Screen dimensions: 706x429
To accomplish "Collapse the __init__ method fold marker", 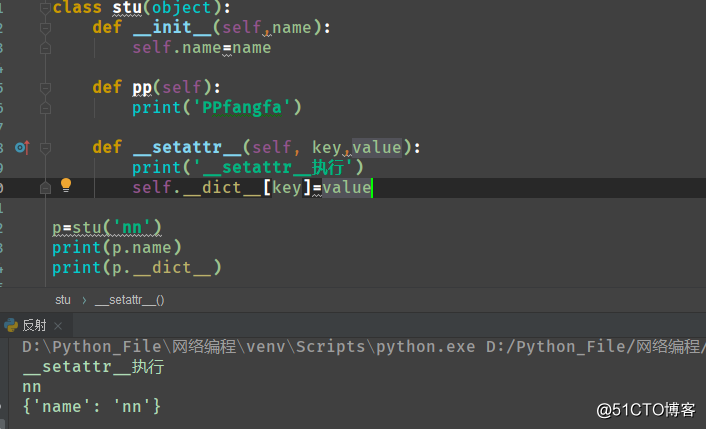I will [45, 28].
